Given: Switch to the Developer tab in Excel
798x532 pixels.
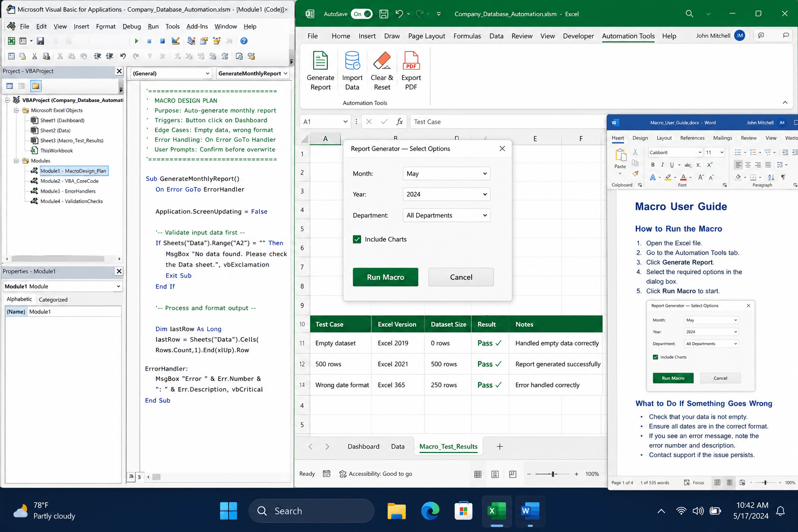Looking at the screenshot, I should [578, 36].
